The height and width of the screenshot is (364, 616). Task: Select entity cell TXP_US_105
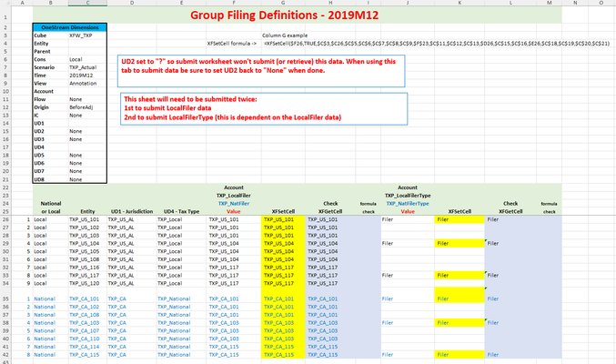(87, 251)
